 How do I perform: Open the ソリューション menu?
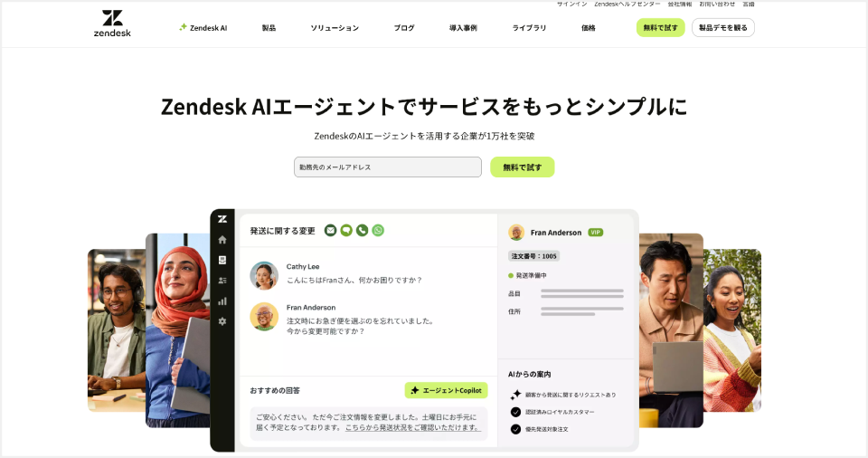[335, 28]
